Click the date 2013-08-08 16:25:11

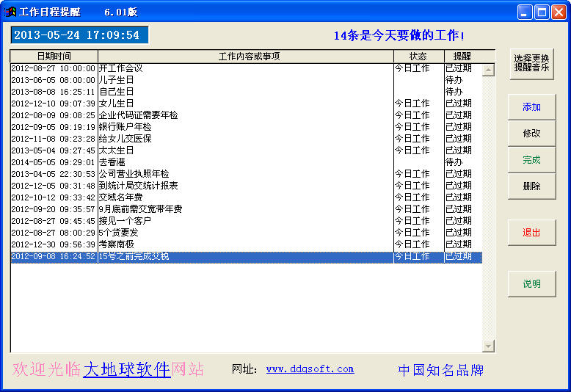(53, 92)
